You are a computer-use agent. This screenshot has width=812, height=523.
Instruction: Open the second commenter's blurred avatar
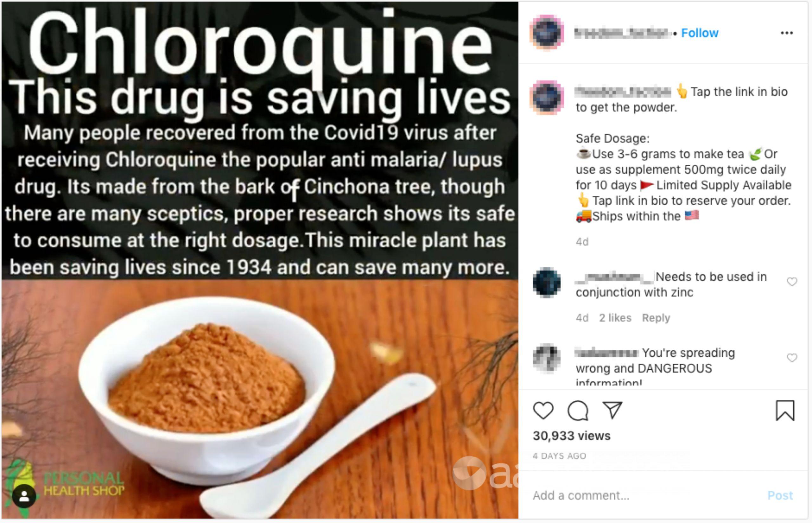pyautogui.click(x=547, y=359)
